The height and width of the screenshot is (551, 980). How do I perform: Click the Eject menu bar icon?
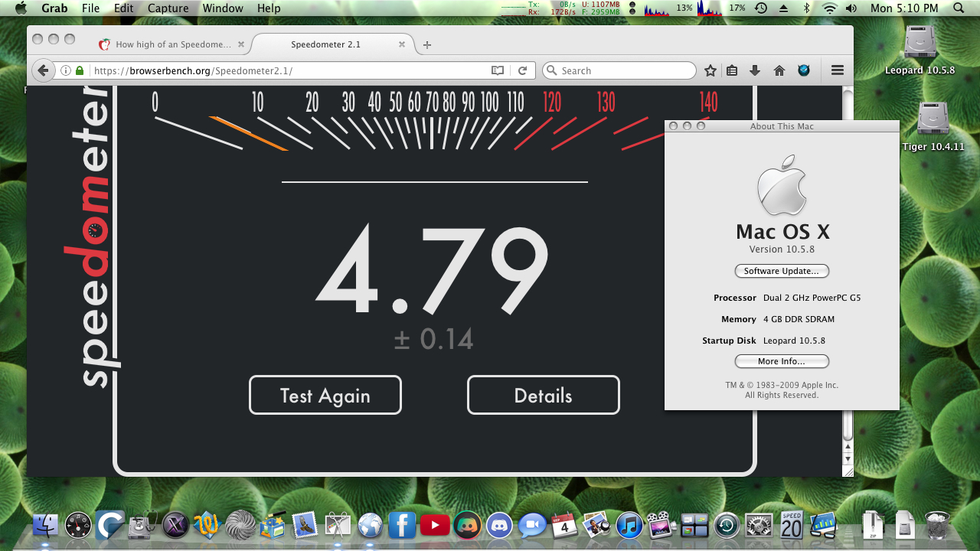click(x=783, y=8)
